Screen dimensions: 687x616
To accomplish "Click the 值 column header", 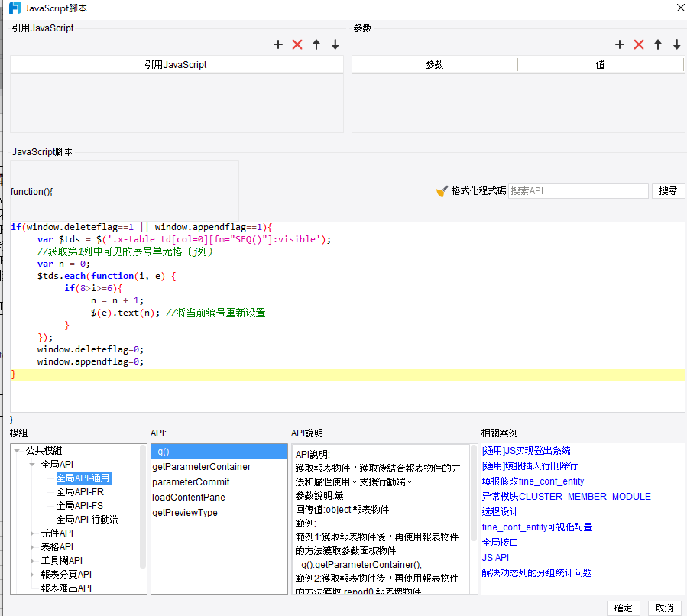I will click(x=600, y=65).
